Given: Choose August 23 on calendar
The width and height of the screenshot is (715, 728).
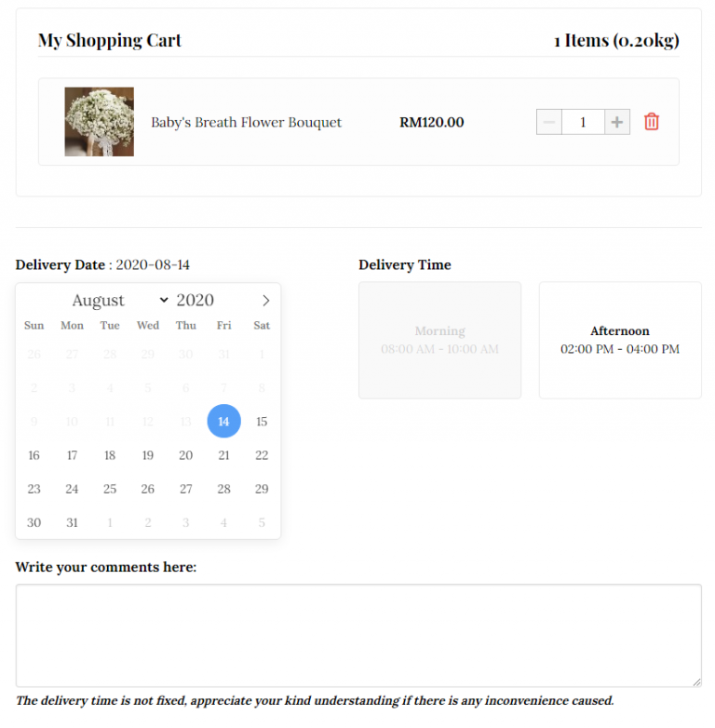Looking at the screenshot, I should click(x=34, y=489).
